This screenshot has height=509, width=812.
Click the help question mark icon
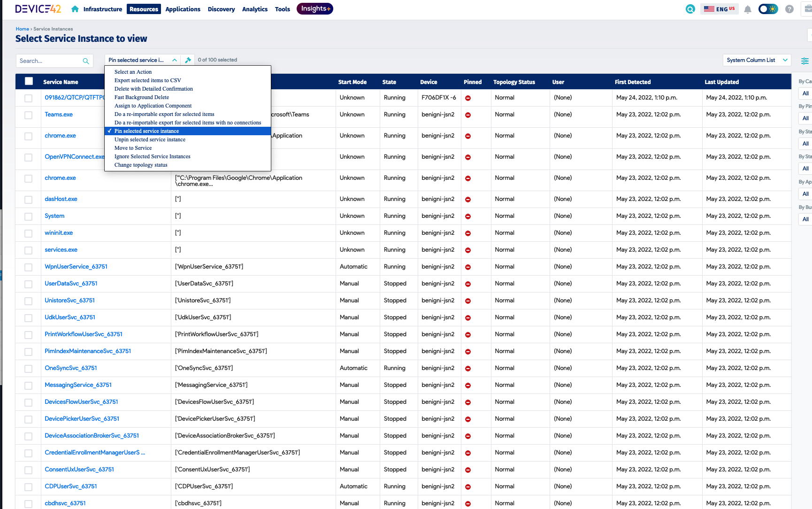tap(789, 9)
